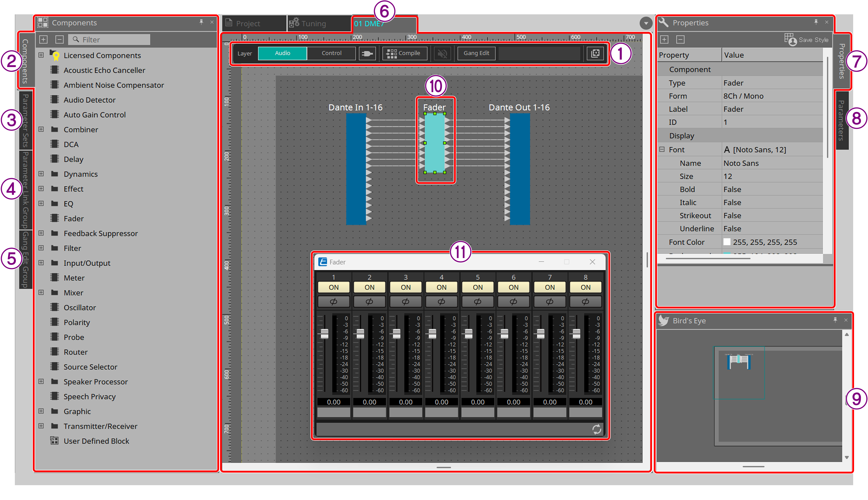Click the Gang Edit button

[476, 53]
